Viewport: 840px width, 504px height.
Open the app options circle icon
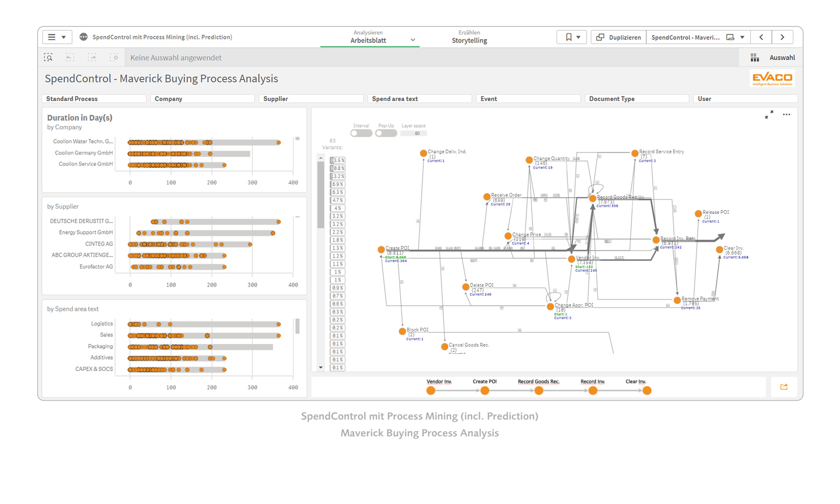coord(84,37)
